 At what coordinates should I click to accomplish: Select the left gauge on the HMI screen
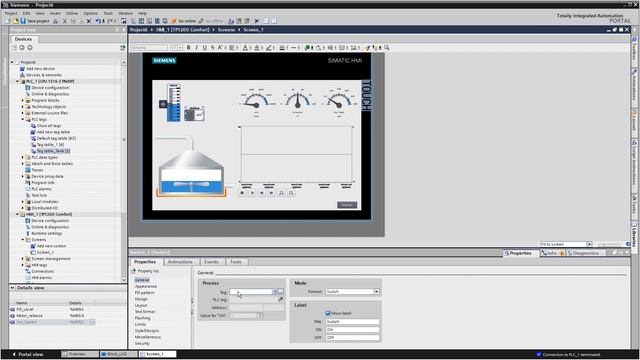coord(256,102)
